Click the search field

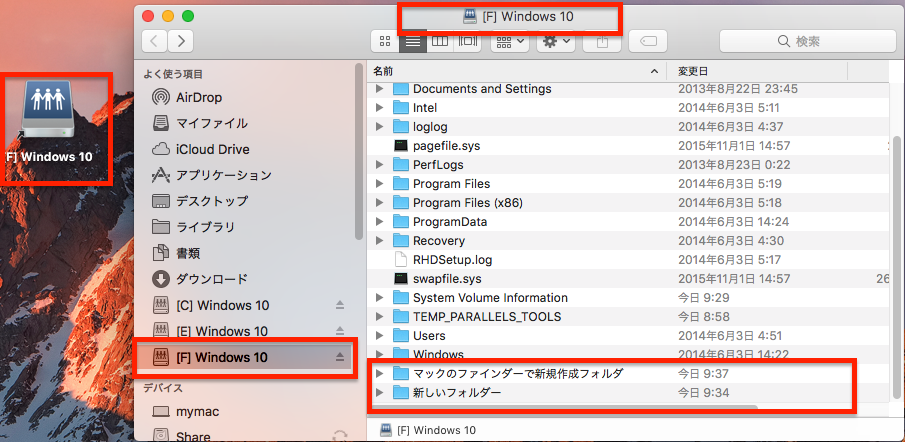click(807, 41)
